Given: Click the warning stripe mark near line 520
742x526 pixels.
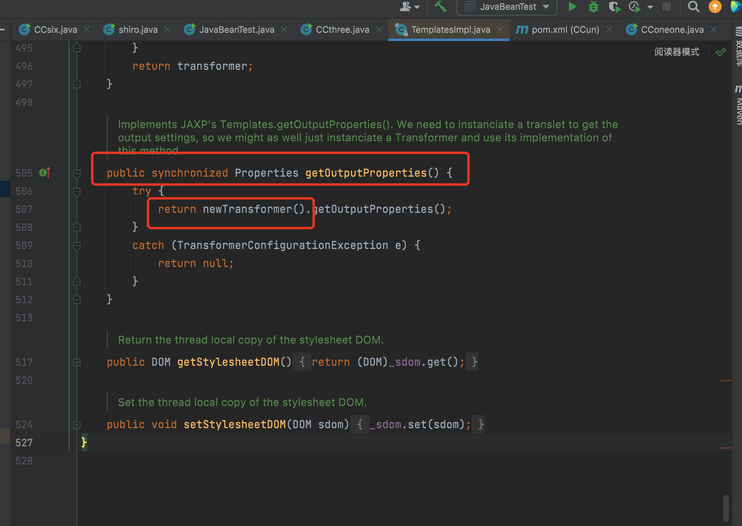Looking at the screenshot, I should tap(725, 380).
